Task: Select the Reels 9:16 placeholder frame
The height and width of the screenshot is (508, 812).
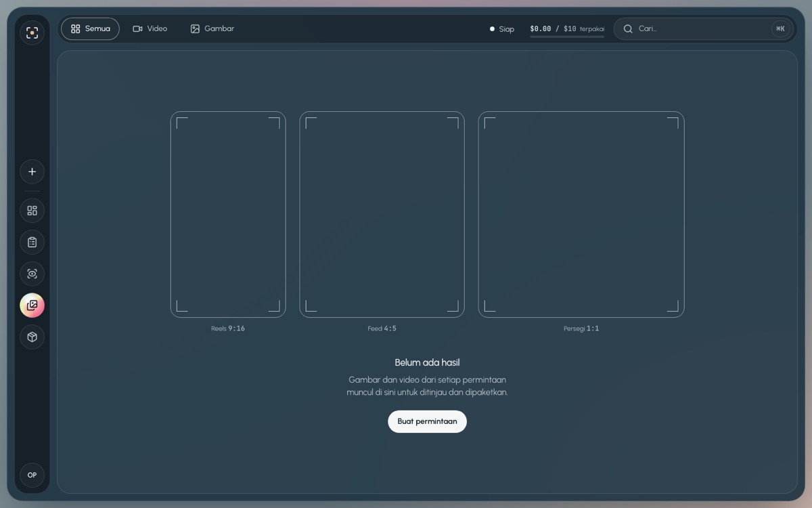Action: (x=228, y=214)
